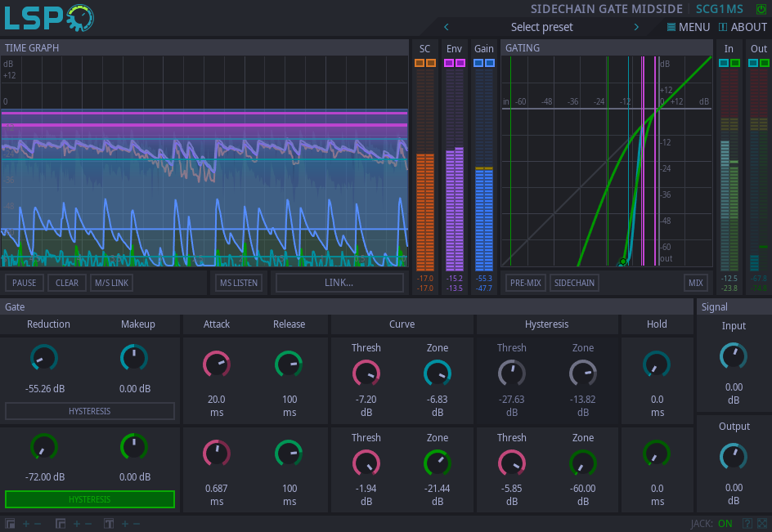Go to previous preset with left chevron
Screen dimensions: 772x532
(x=446, y=27)
